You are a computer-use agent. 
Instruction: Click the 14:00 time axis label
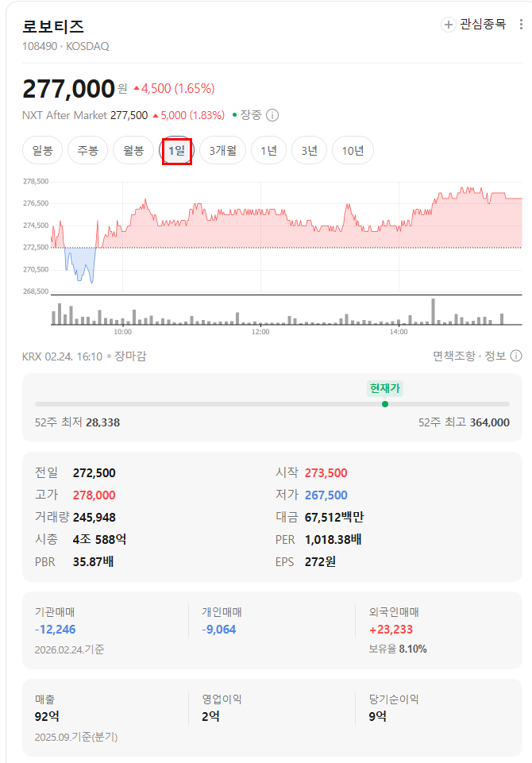pos(399,332)
